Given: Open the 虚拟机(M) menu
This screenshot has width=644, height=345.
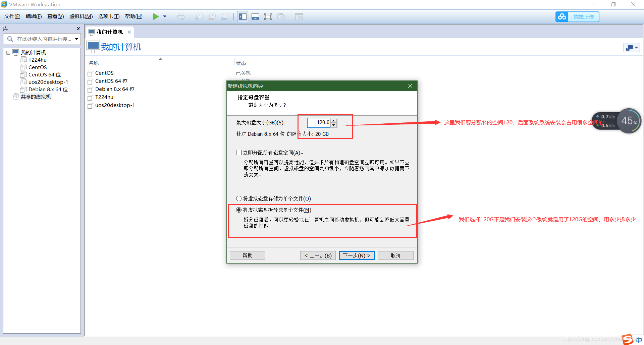Looking at the screenshot, I should click(81, 16).
